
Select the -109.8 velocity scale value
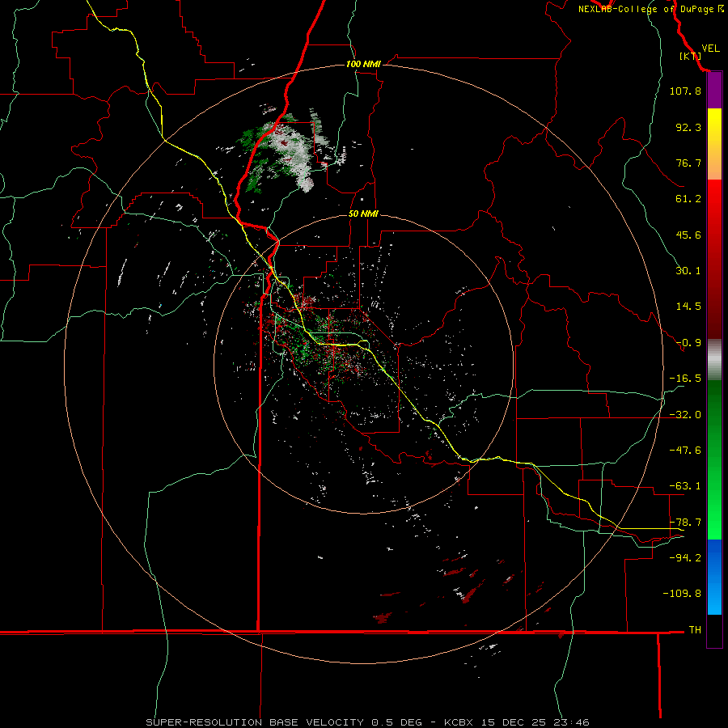coord(683,594)
